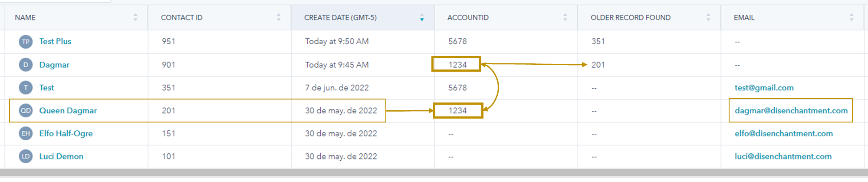Sort by Name using column sort arrows
Screen dimensions: 868x182
[x=135, y=17]
